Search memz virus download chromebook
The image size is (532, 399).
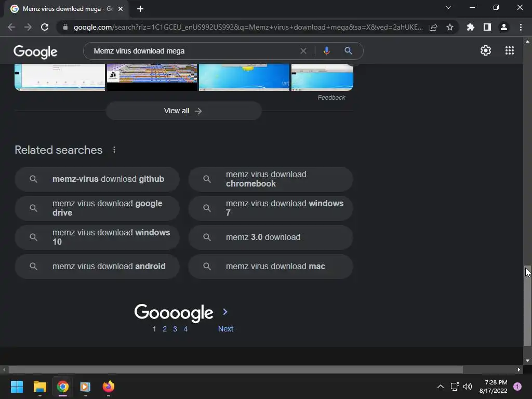[270, 179]
